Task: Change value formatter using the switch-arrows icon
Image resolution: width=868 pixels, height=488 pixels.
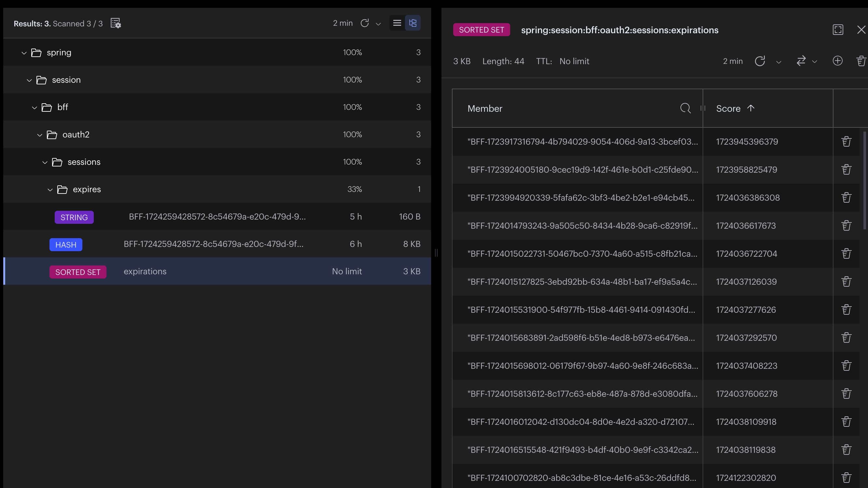Action: pos(802,61)
